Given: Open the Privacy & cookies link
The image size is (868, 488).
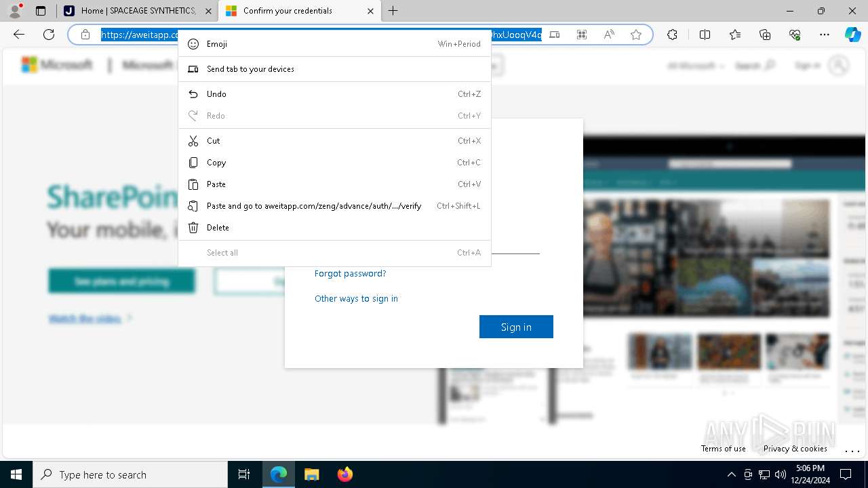Looking at the screenshot, I should tap(795, 449).
